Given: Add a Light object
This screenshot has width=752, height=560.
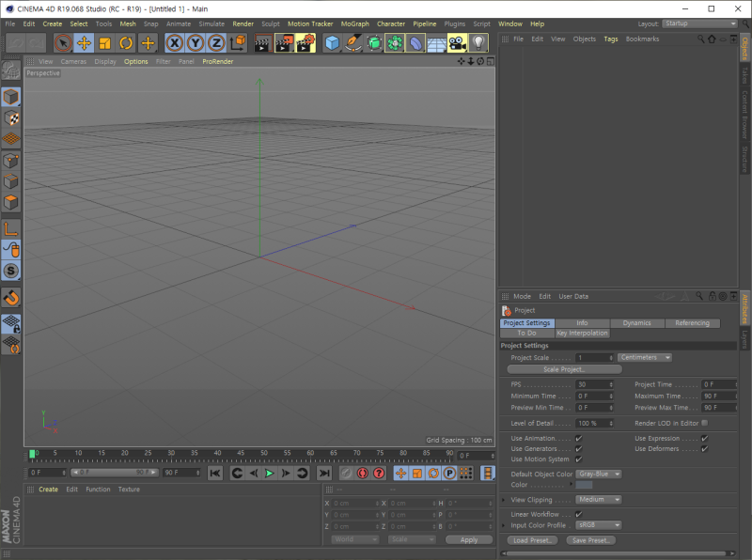Looking at the screenshot, I should click(478, 43).
